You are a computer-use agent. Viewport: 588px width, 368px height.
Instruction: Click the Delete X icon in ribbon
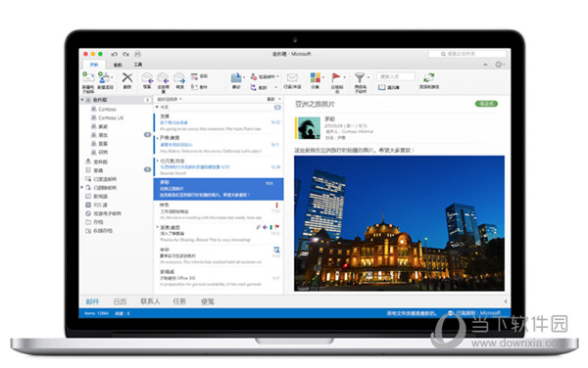click(x=127, y=78)
